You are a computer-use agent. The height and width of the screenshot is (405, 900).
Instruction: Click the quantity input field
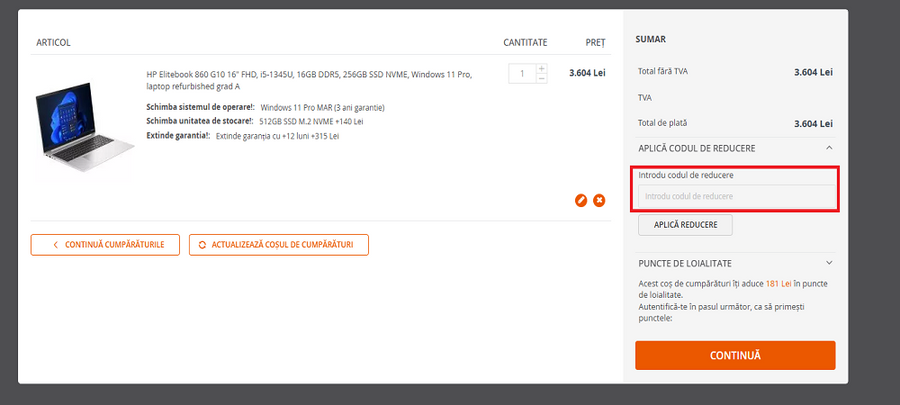(522, 73)
